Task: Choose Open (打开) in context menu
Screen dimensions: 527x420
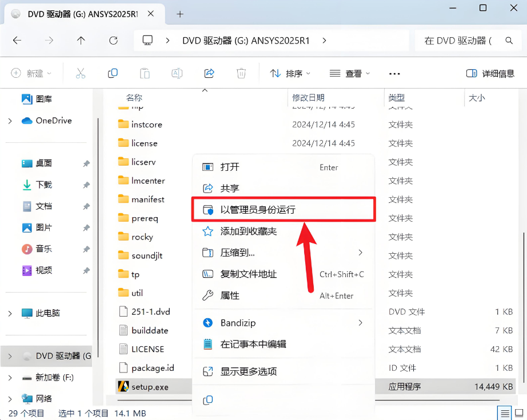Action: (284, 167)
